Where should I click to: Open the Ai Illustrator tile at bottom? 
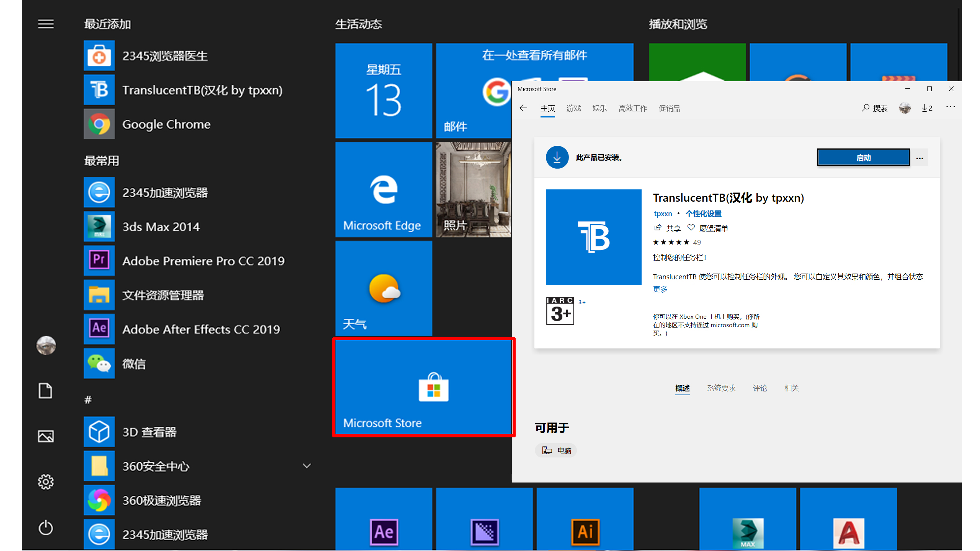[585, 519]
